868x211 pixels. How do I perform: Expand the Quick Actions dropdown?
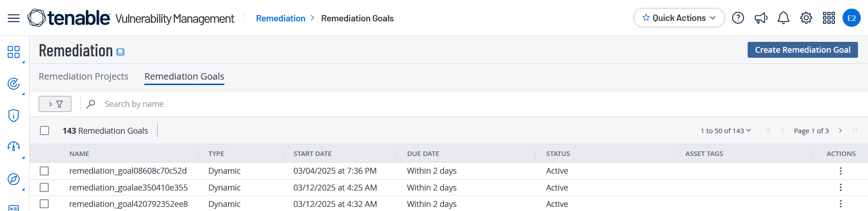tap(679, 18)
